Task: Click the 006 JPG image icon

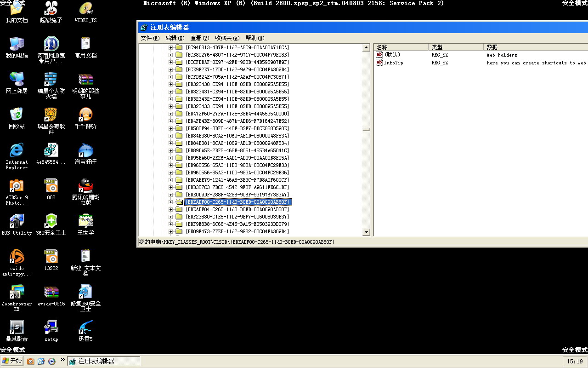Action: pos(51,185)
